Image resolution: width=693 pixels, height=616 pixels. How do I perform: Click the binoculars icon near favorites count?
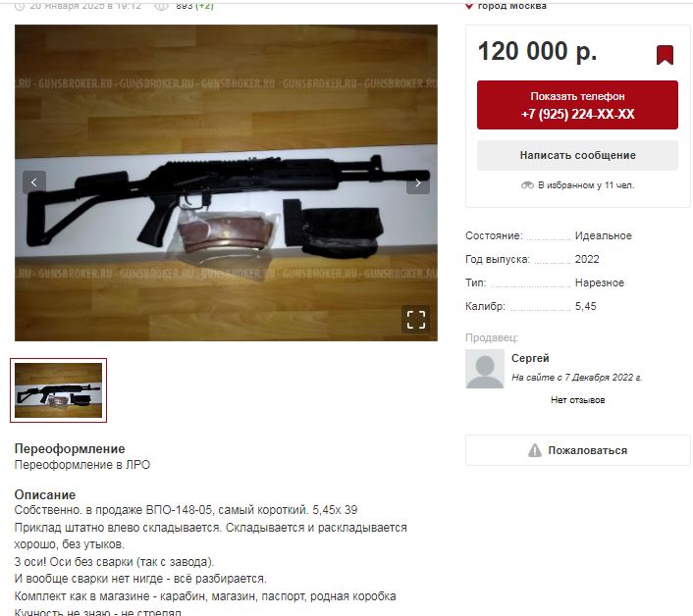tap(527, 185)
